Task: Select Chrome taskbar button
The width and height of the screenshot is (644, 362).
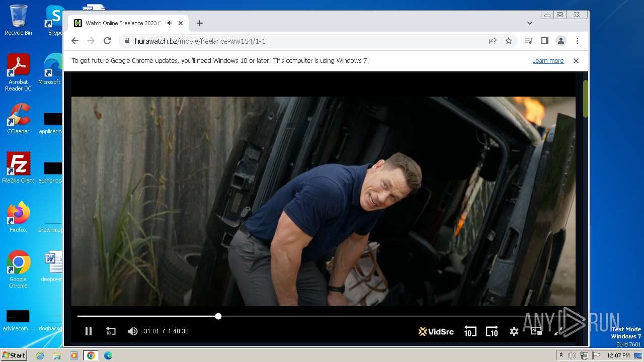Action: [91, 355]
